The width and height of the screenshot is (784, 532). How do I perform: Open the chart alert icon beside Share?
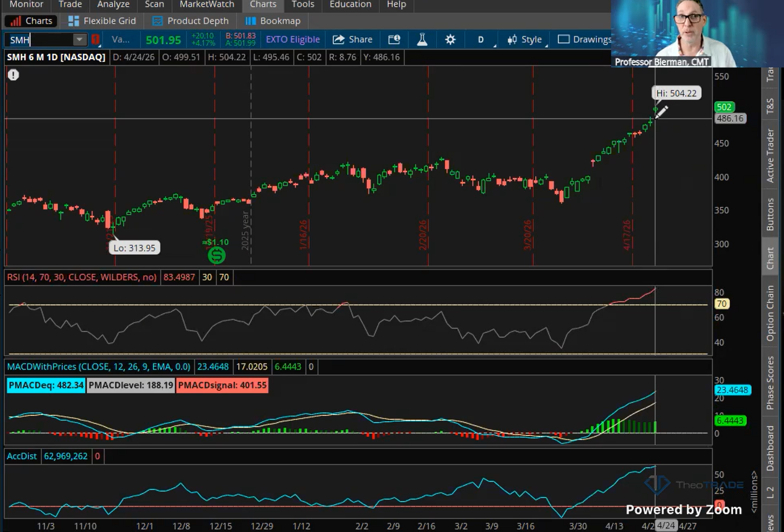click(x=394, y=39)
